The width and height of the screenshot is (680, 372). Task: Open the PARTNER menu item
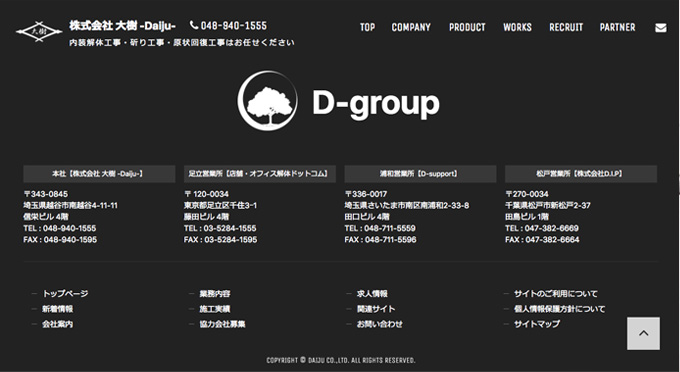tap(618, 27)
